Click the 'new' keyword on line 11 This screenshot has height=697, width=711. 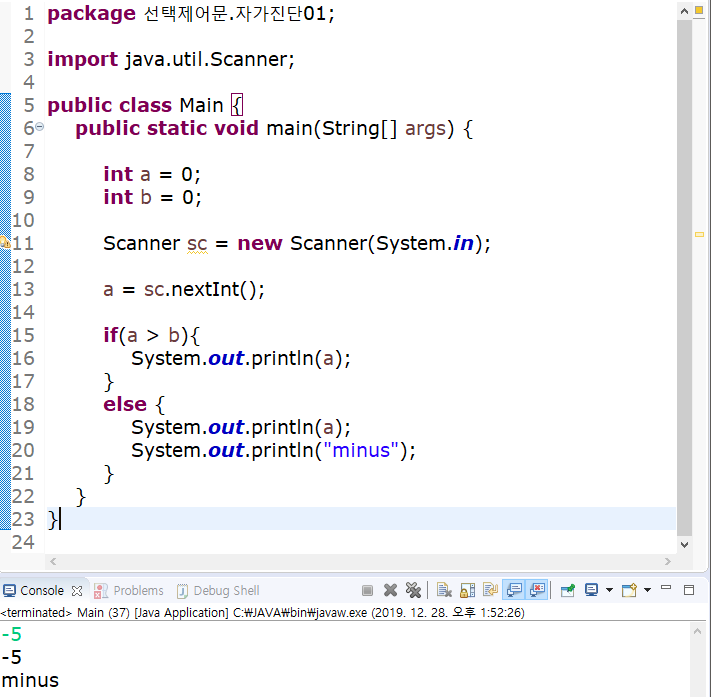(x=260, y=244)
